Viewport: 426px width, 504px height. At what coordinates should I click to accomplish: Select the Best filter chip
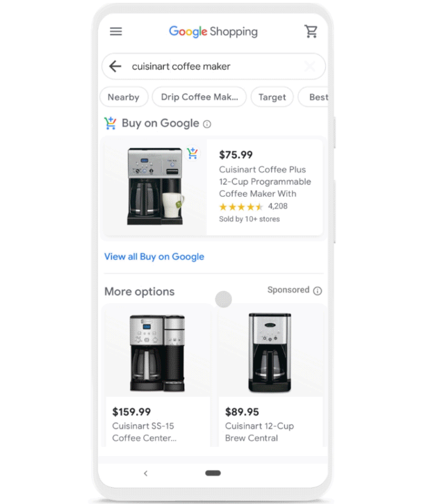313,97
